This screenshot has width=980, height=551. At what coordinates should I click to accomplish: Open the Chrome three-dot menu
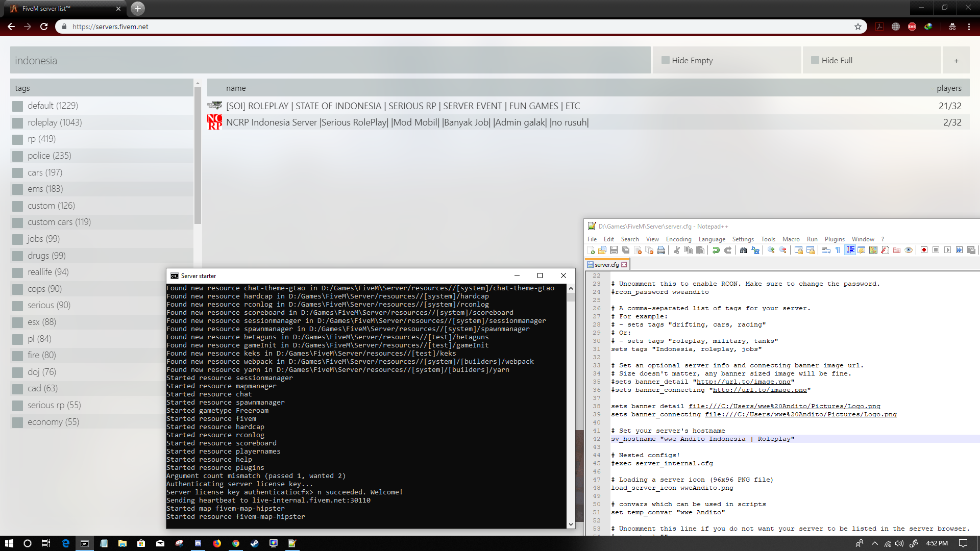click(969, 27)
